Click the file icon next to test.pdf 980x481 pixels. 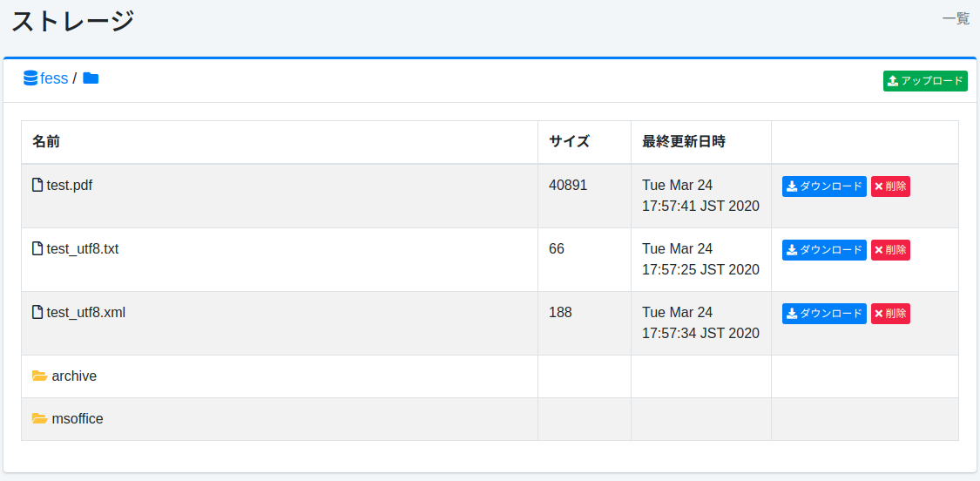tap(37, 186)
